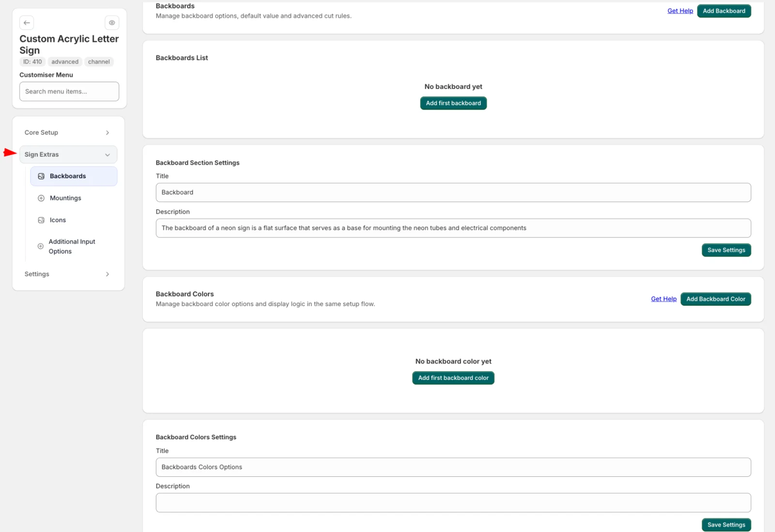Save the Backboard Colors Settings
The height and width of the screenshot is (532, 775).
coord(726,525)
